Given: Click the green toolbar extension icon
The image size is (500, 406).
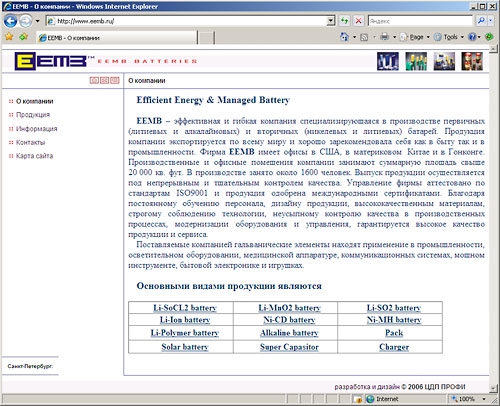Looking at the screenshot, I should (489, 37).
